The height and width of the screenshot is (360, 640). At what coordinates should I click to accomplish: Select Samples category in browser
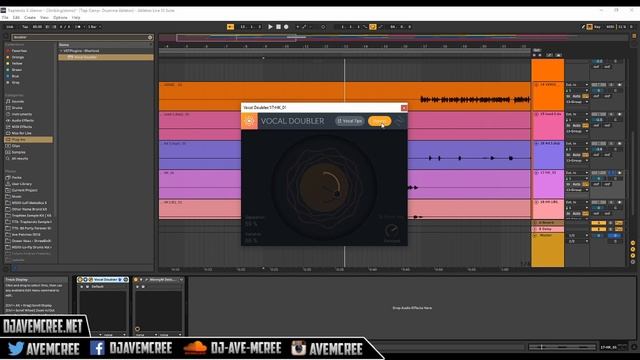16,152
